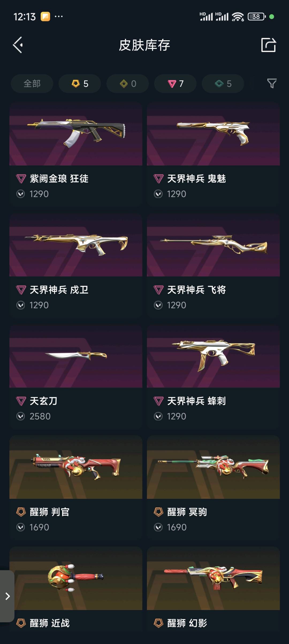The width and height of the screenshot is (289, 644).
Task: Tap tier icon beside 醒狮 幻影
Action: [158, 623]
